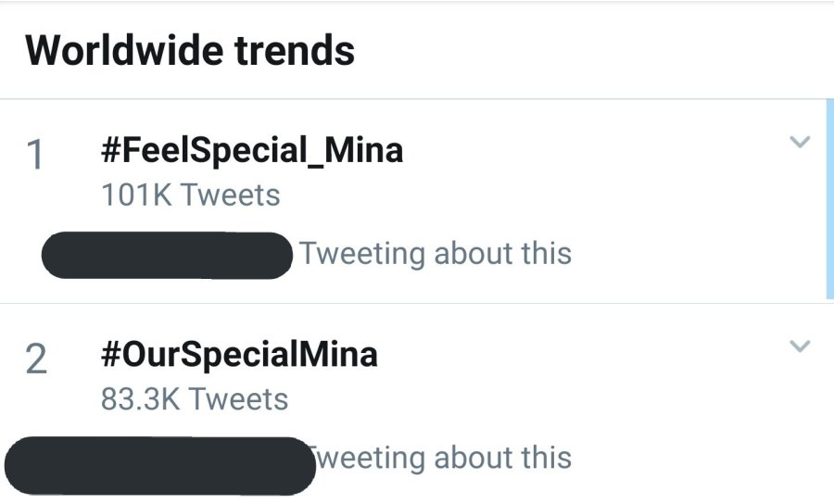Click the word 'Tweets' after 83.3K
The height and width of the screenshot is (504, 834).
[x=238, y=399]
